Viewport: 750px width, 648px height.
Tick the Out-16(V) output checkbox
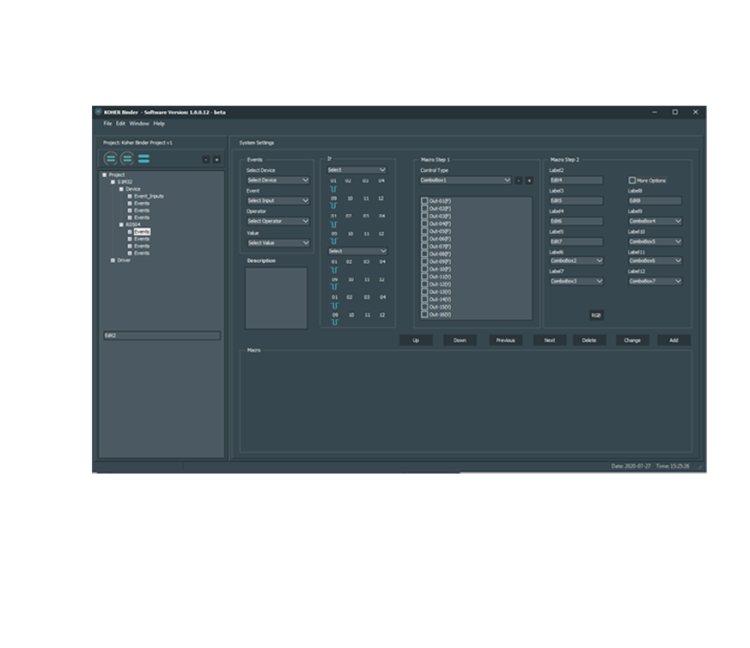click(x=424, y=314)
